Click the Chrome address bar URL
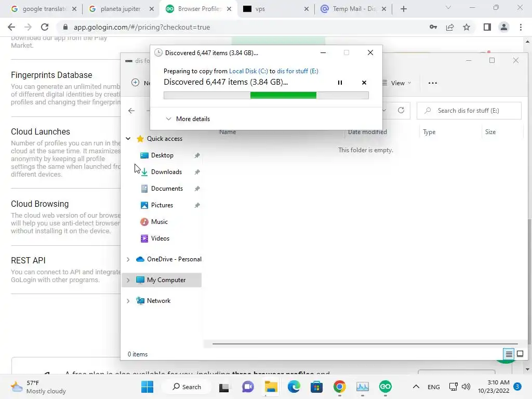The height and width of the screenshot is (399, 532). [142, 27]
